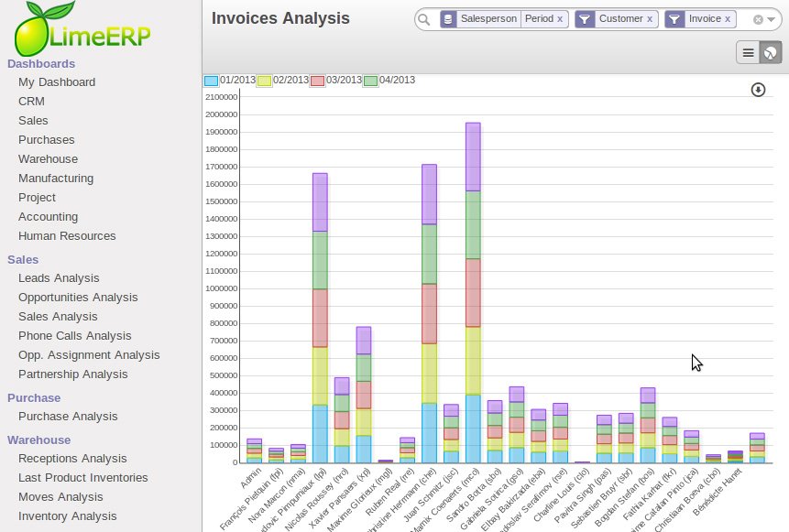The width and height of the screenshot is (789, 532).
Task: Click the funnel icon on Invoice filter
Action: click(674, 19)
